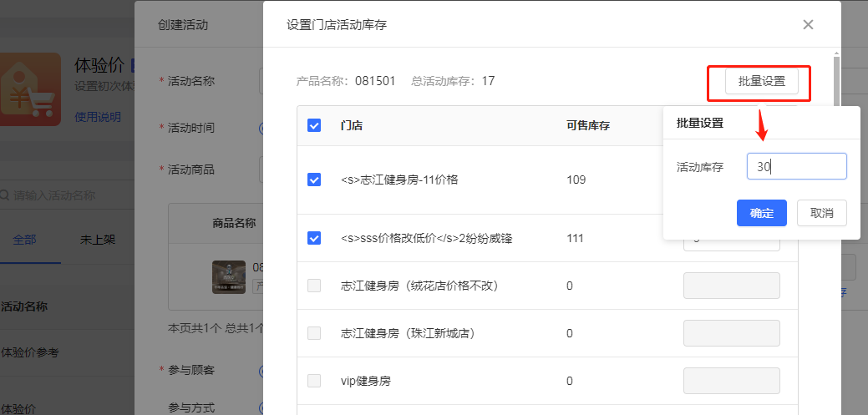Click the disabled 珠江新城店 checkbox
868x415 pixels.
(x=314, y=333)
